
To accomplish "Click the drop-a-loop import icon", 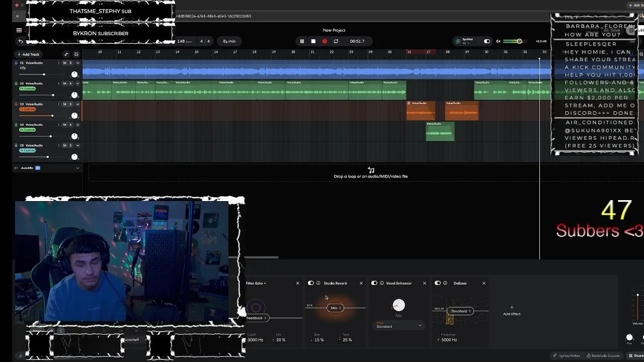I will click(x=371, y=170).
